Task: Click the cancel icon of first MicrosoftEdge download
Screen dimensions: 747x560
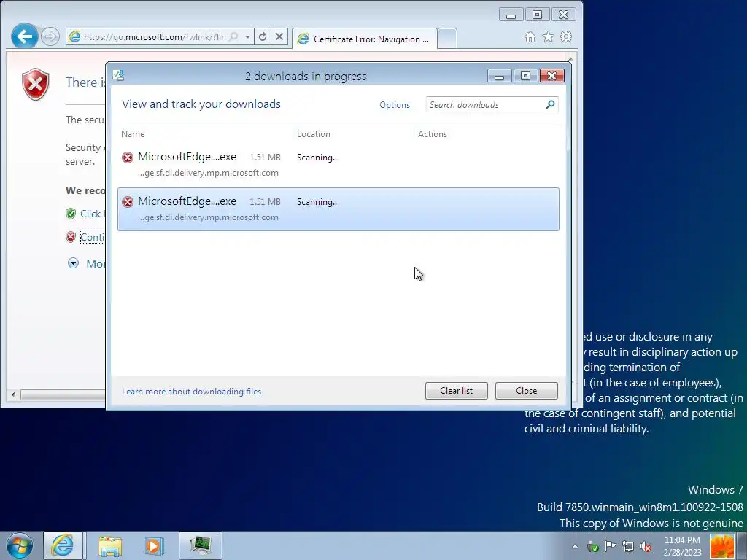Action: (x=128, y=157)
